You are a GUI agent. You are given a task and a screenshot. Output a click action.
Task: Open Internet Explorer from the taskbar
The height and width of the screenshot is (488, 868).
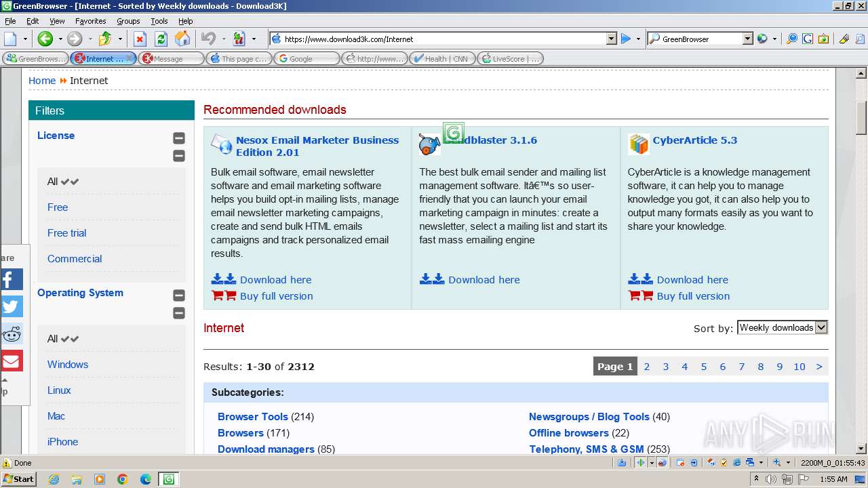[x=54, y=479]
